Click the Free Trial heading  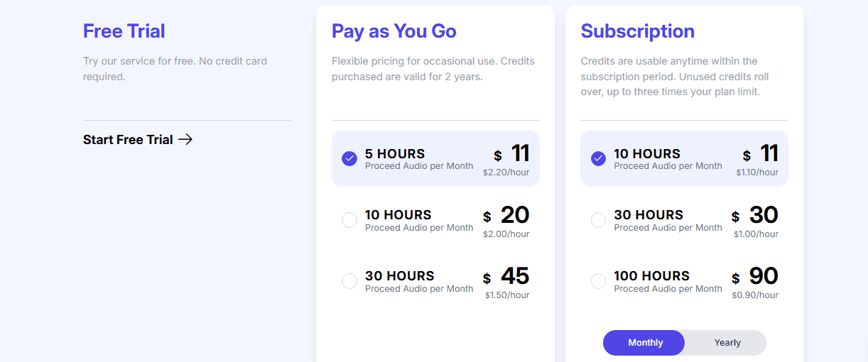(x=124, y=31)
